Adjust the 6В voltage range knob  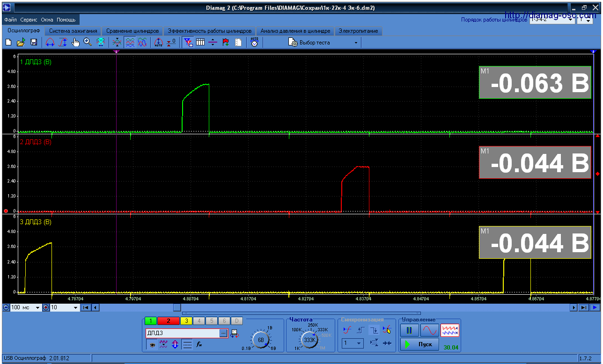261,340
